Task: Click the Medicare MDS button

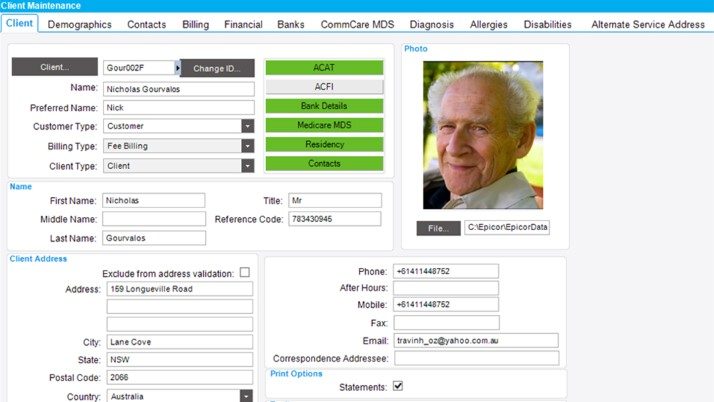Action: tap(324, 125)
